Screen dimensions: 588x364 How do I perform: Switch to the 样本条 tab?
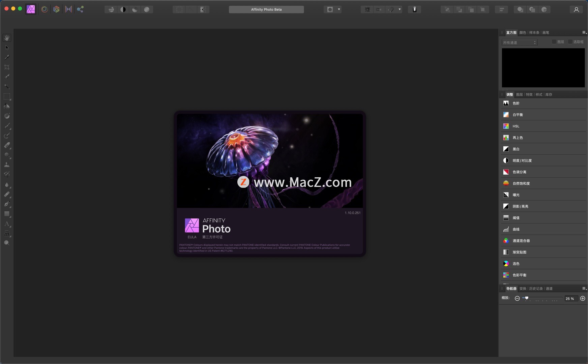tap(534, 33)
